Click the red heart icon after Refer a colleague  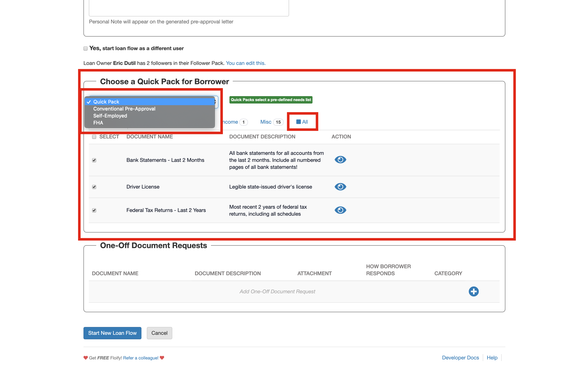click(x=162, y=358)
